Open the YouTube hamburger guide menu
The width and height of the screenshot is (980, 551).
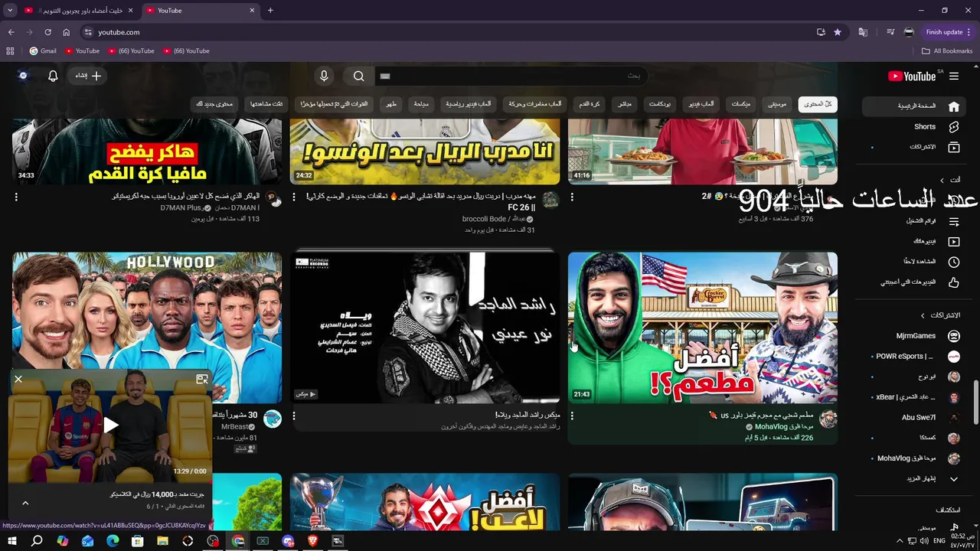tap(953, 76)
